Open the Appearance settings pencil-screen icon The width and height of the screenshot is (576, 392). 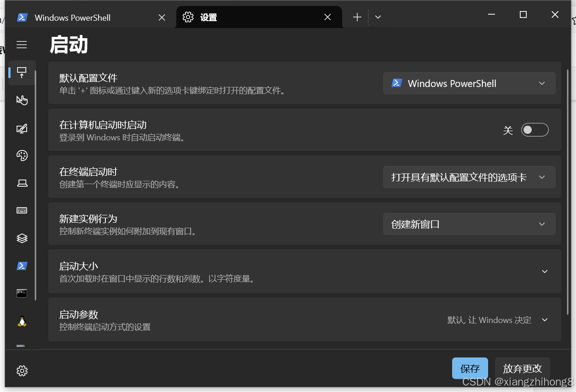point(22,128)
